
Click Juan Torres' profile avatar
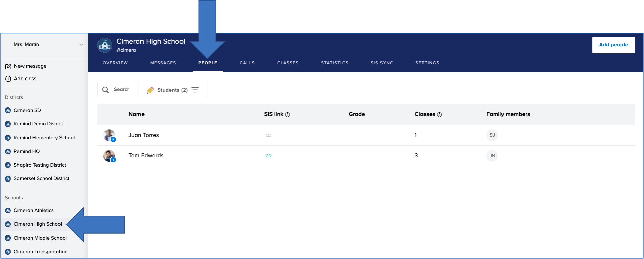pos(109,135)
